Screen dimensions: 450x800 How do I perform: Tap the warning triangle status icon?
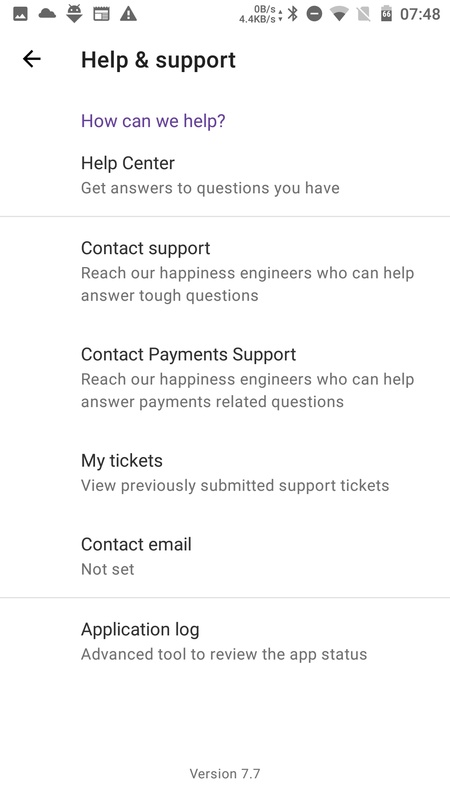coord(129,14)
